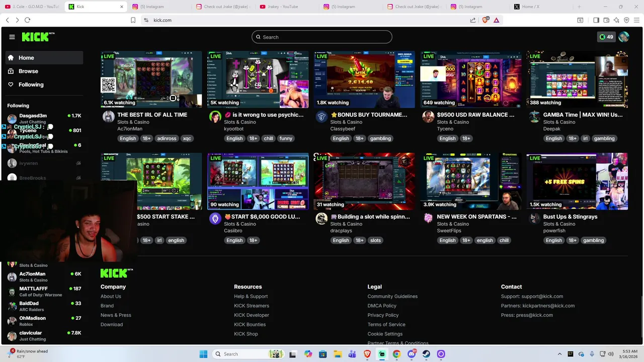Click Classybeef avatar icon
The image size is (644, 362).
(321, 117)
